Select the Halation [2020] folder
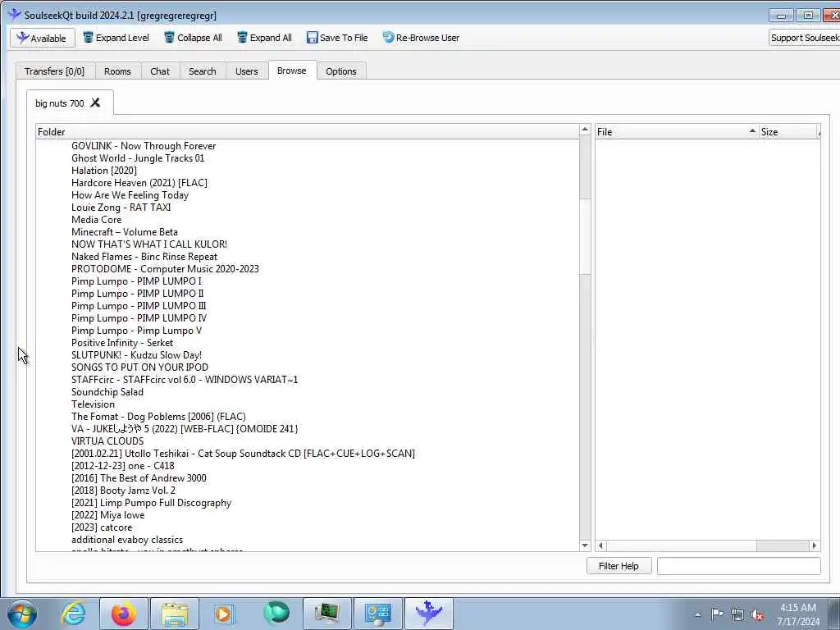Viewport: 840px width, 630px height. (x=104, y=171)
